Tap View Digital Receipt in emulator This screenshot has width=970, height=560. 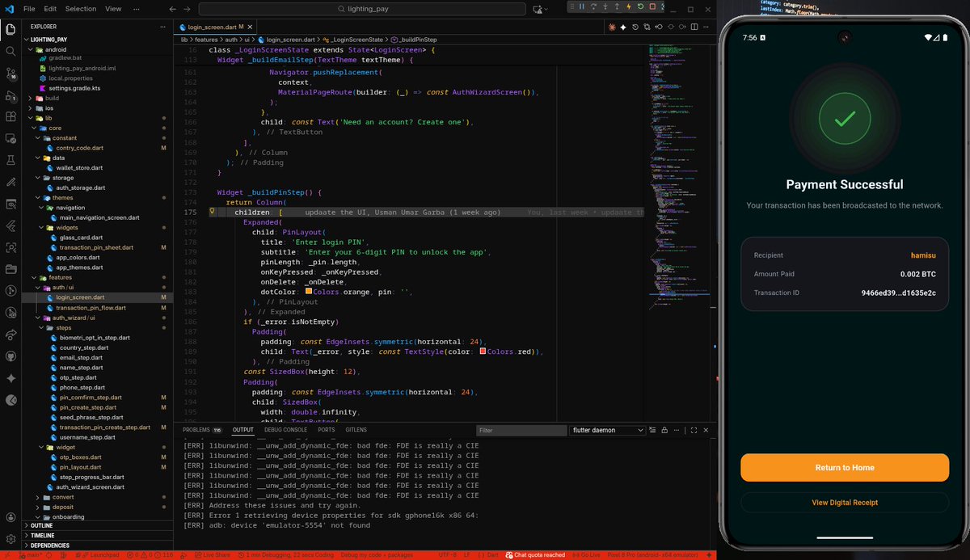[x=845, y=503]
